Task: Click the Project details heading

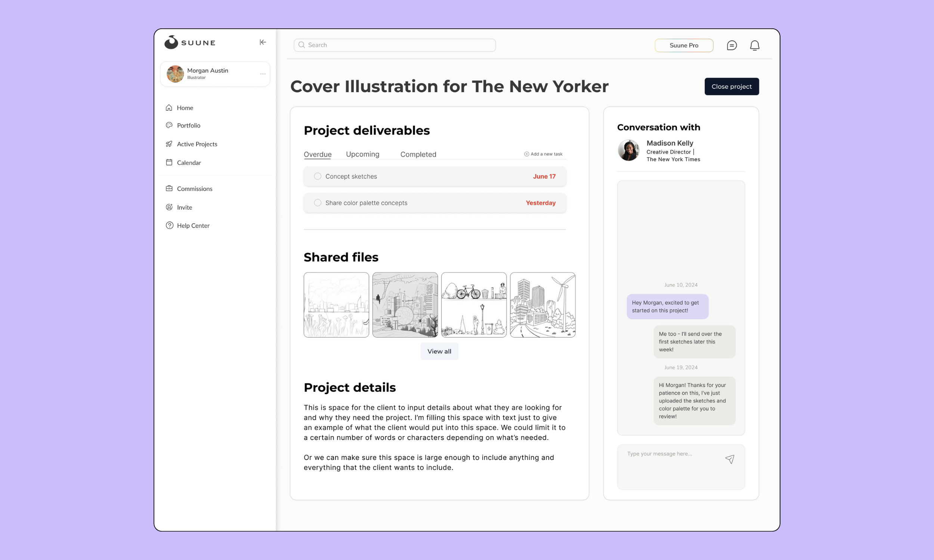Action: tap(350, 388)
